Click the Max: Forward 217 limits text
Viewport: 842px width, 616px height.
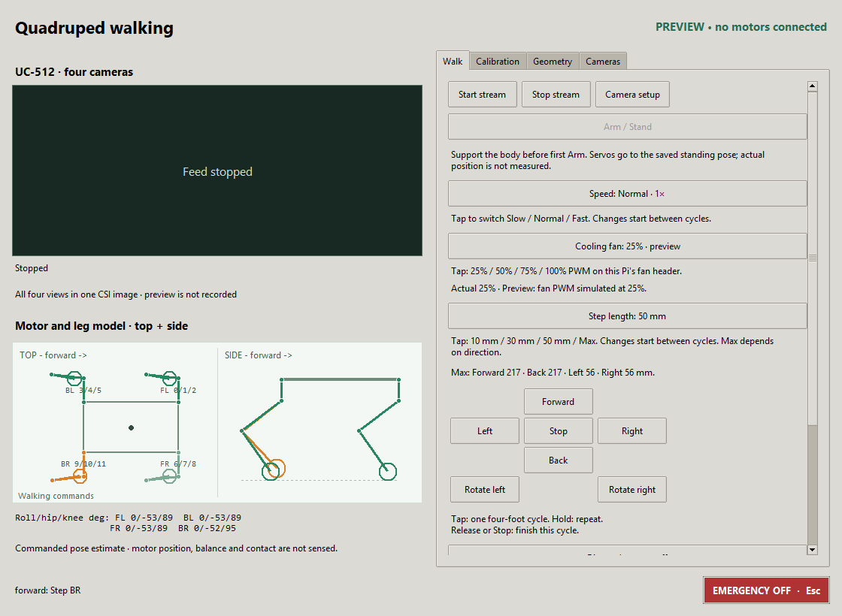553,373
